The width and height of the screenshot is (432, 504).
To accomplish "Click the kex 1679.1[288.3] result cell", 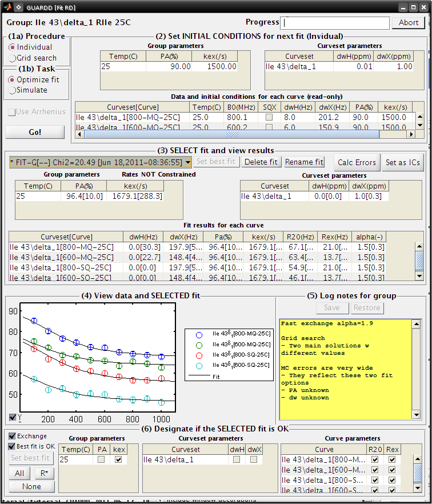I will 135,196.
